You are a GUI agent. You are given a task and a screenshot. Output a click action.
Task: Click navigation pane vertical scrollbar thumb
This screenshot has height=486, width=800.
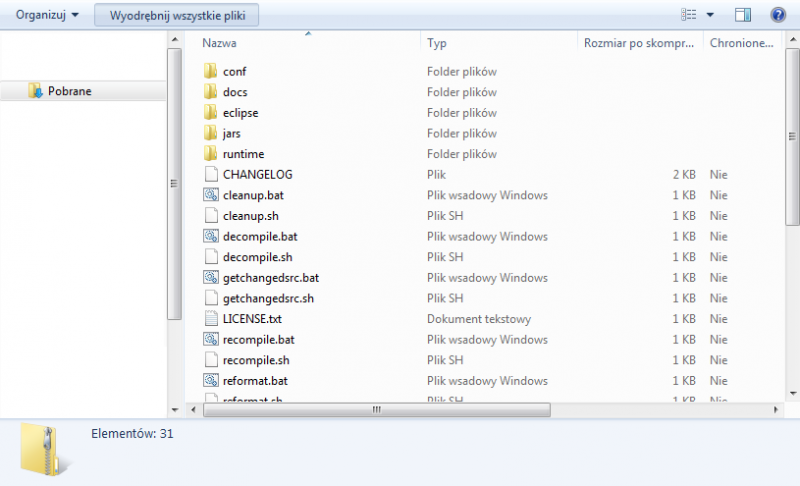[x=174, y=184]
